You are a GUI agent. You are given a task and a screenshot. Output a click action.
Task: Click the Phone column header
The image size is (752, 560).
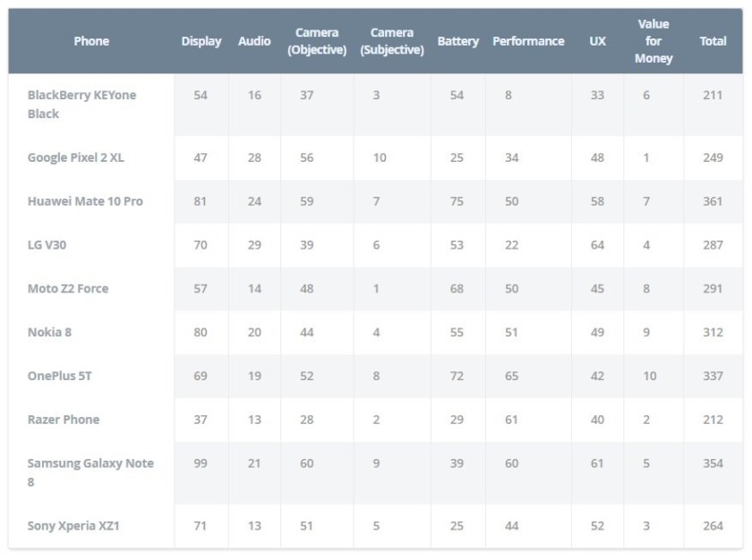[x=91, y=41]
